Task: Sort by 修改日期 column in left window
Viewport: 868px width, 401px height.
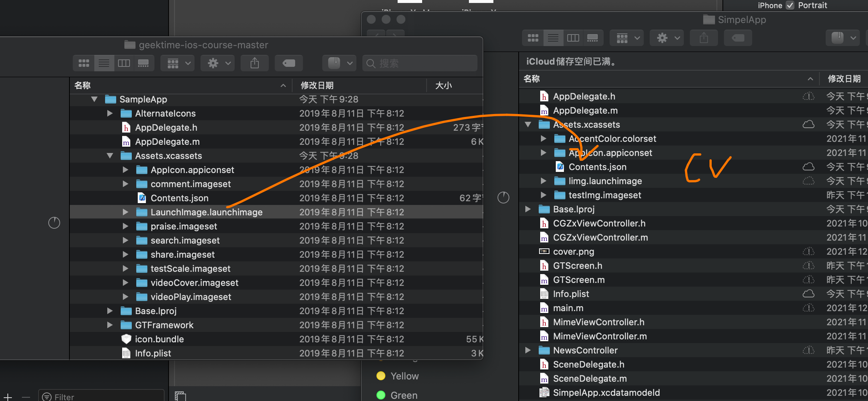Action: coord(317,85)
